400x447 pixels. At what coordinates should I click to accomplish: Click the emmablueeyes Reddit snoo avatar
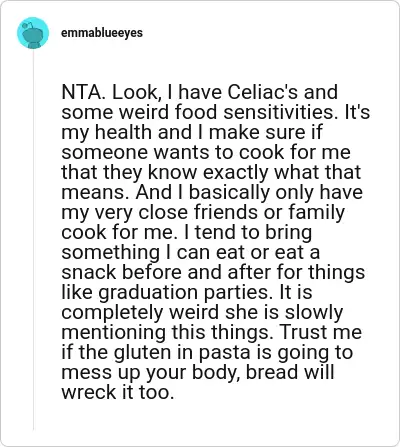[x=33, y=33]
